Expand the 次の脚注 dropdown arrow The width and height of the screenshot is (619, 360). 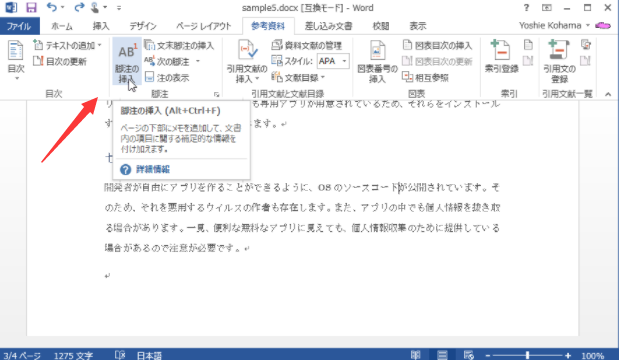pos(198,62)
